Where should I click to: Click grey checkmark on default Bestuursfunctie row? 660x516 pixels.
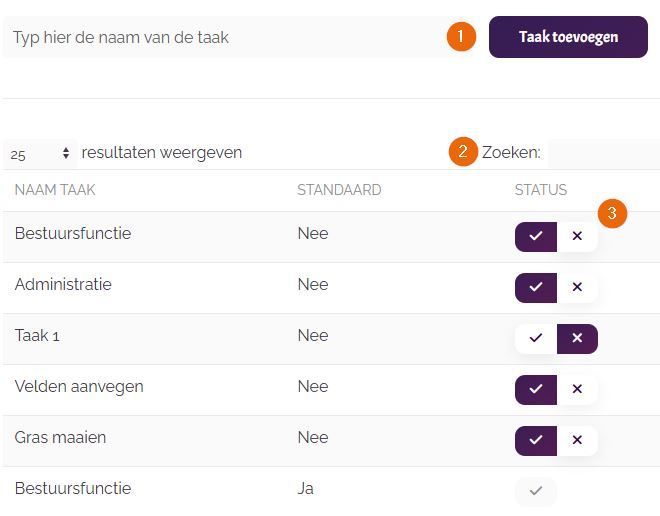536,491
